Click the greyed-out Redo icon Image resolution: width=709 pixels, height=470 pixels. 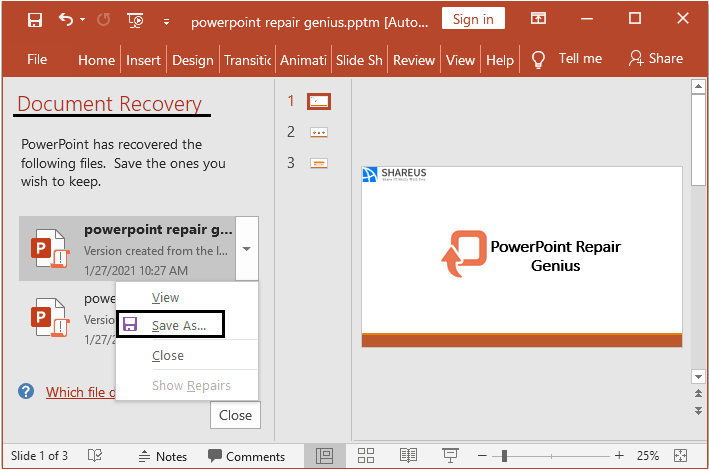(x=104, y=20)
